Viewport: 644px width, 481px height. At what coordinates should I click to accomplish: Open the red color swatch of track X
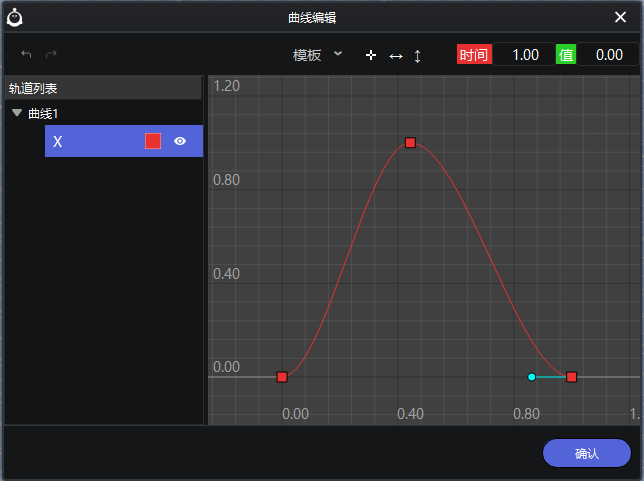tap(153, 142)
